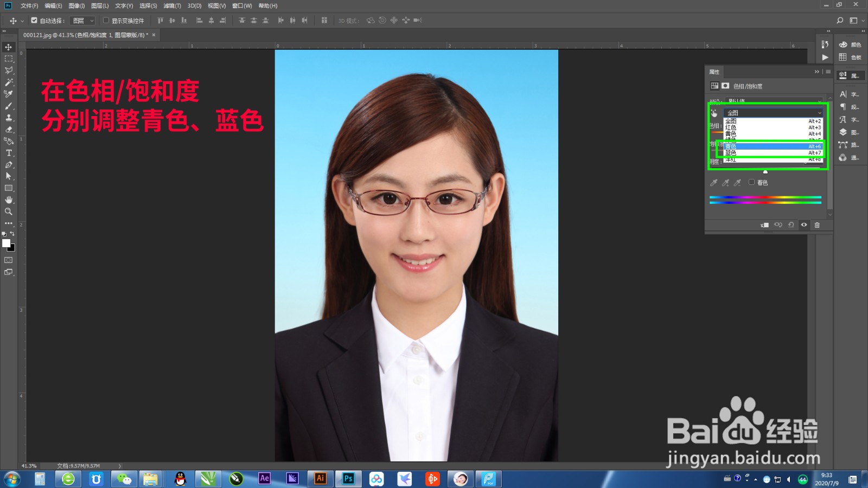Open Channels panel from collapsed dock
Image resolution: width=868 pixels, height=488 pixels.
pos(849,158)
